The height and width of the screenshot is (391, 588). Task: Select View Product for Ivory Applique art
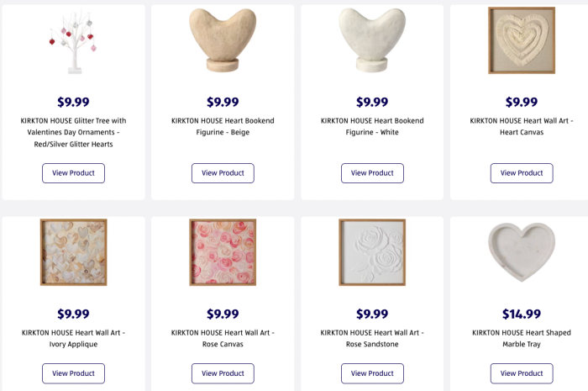[x=73, y=373]
